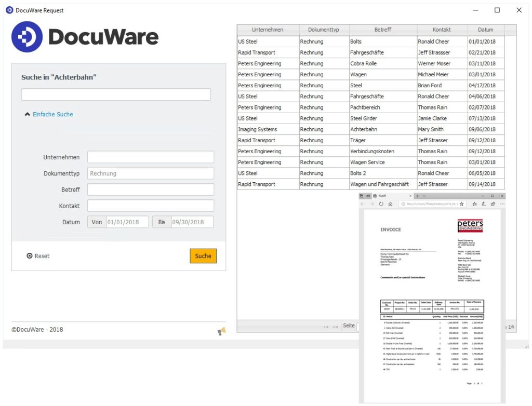
Task: Jump to first results page
Action: coord(326,327)
